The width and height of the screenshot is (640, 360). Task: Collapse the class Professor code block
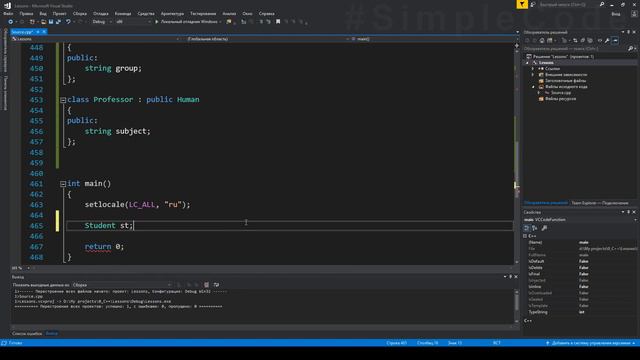click(63, 100)
